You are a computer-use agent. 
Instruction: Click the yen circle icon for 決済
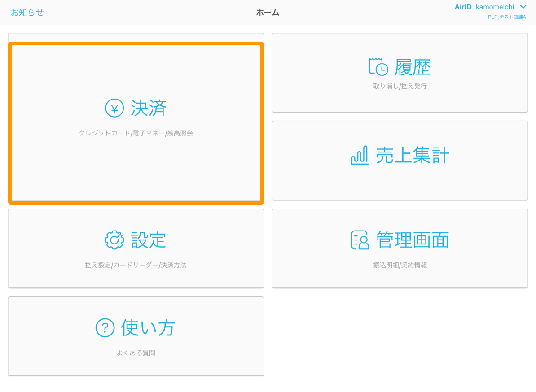pyautogui.click(x=114, y=108)
